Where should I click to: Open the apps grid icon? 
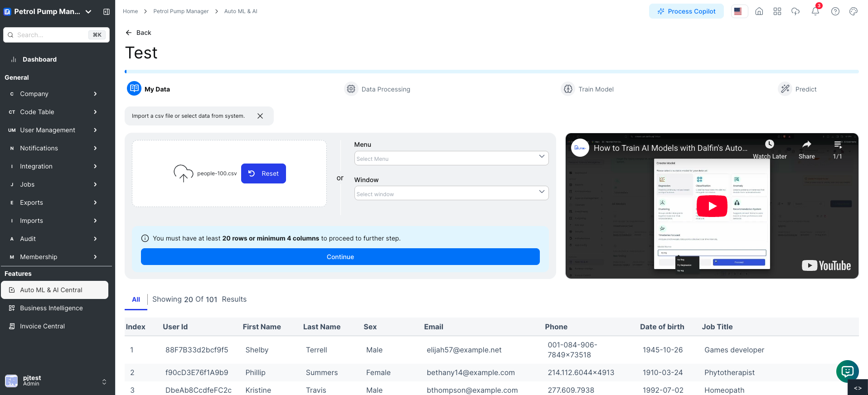tap(777, 11)
